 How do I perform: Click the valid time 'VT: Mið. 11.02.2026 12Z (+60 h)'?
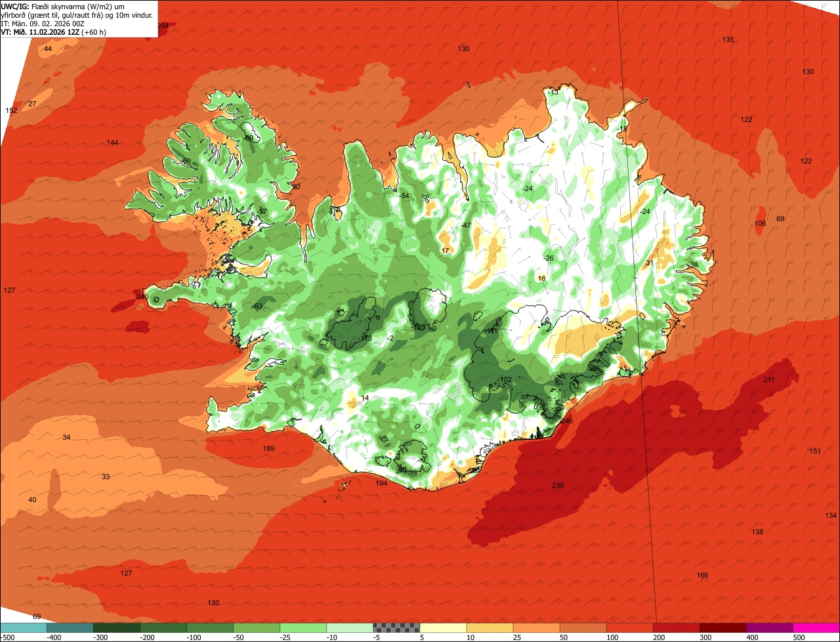(x=54, y=32)
